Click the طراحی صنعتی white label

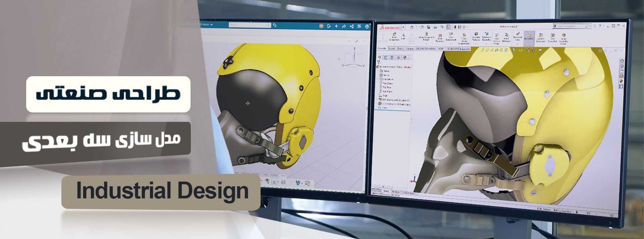pyautogui.click(x=108, y=94)
